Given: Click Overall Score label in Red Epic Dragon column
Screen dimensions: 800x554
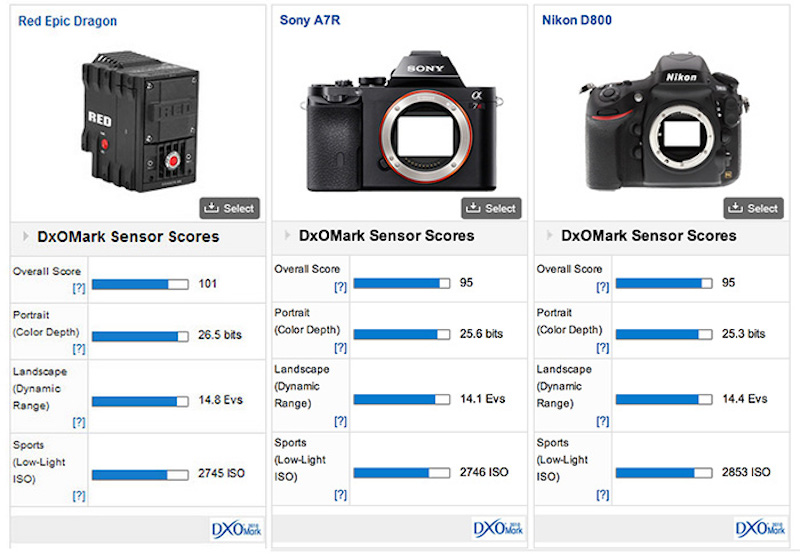Looking at the screenshot, I should coord(47,271).
